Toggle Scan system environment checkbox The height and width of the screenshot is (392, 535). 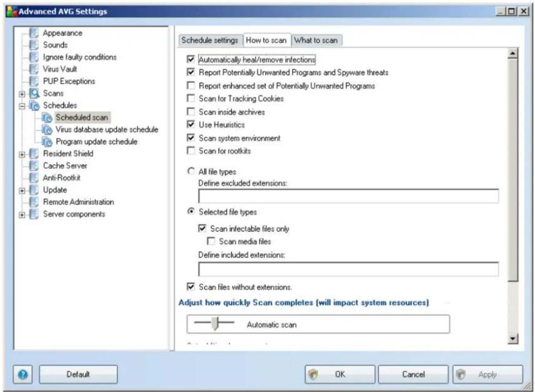pos(191,138)
